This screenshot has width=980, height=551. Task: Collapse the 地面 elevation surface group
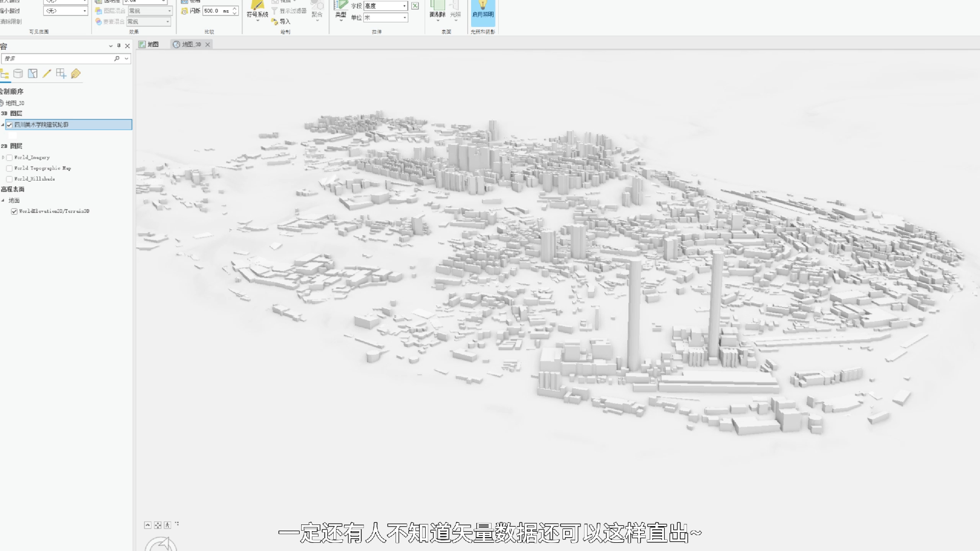[x=4, y=200]
